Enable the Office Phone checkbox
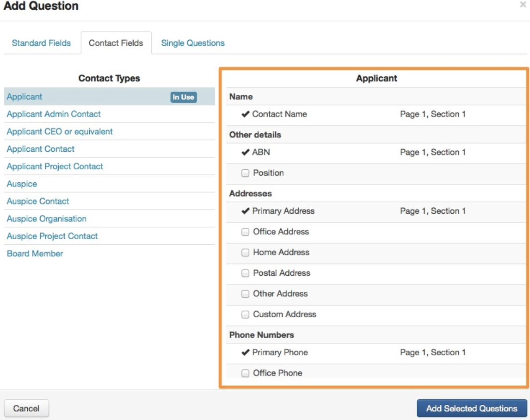The height and width of the screenshot is (420, 530). click(246, 373)
